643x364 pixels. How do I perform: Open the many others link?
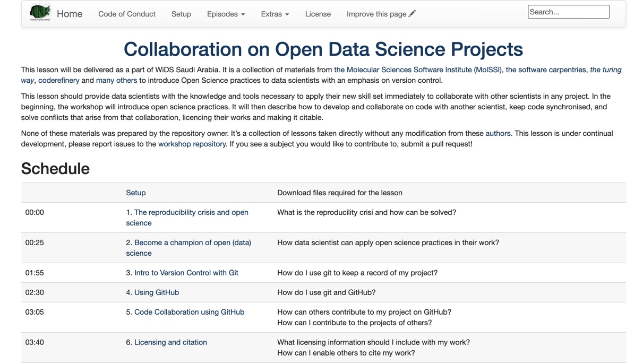pos(116,80)
